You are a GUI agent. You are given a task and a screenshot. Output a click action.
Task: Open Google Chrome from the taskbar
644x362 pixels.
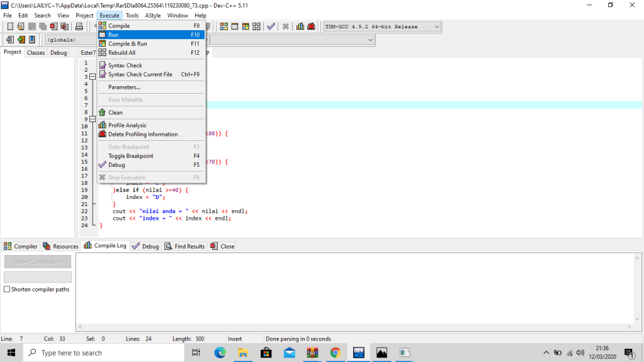click(335, 353)
